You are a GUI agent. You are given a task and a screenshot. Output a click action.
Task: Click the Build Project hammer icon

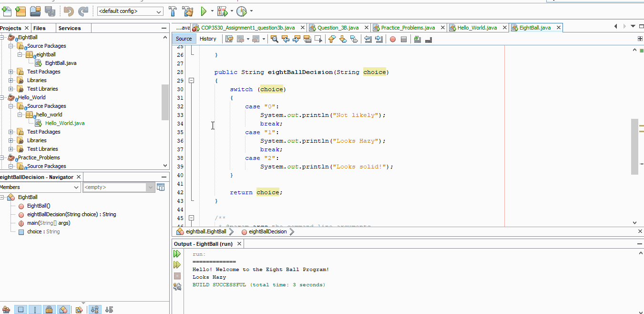click(x=173, y=11)
